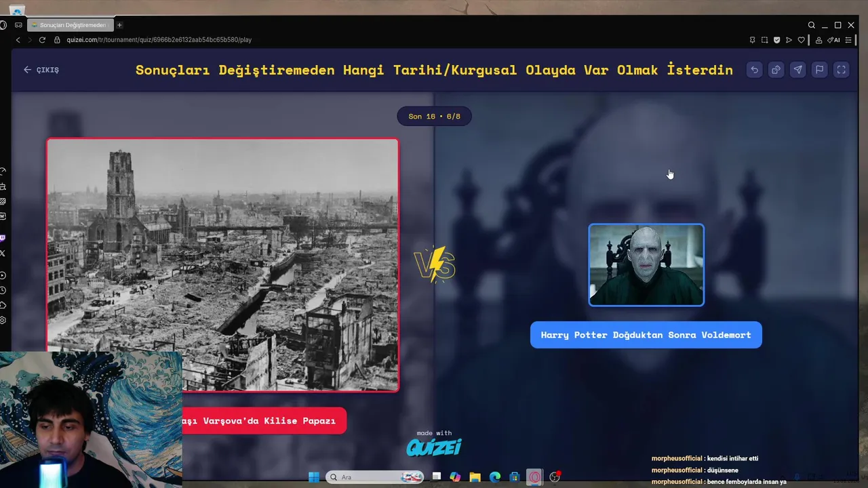
Task: Open the snapshot capture tool
Action: [764, 40]
